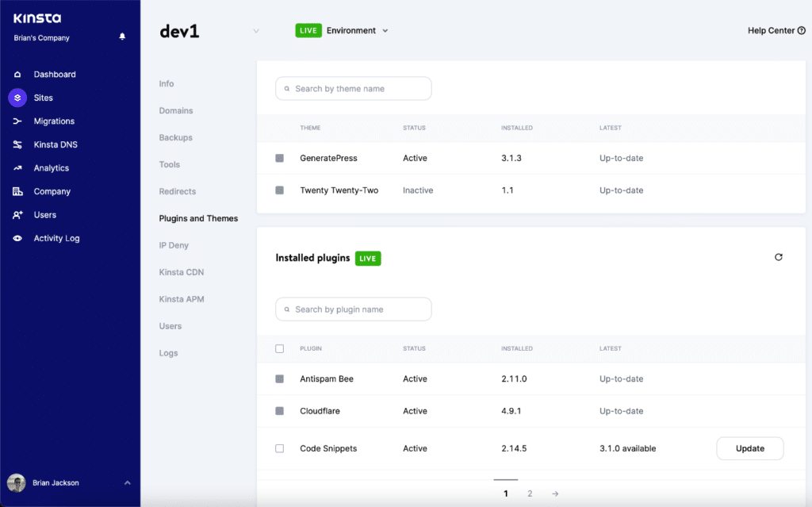Open the Kinsta APM section
The width and height of the screenshot is (812, 507).
tap(182, 299)
